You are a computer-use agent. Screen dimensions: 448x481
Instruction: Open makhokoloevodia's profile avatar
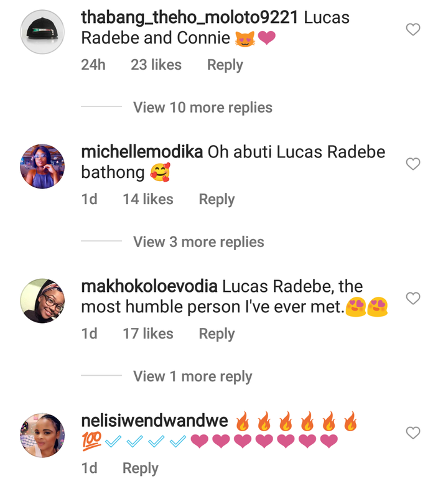[42, 301]
